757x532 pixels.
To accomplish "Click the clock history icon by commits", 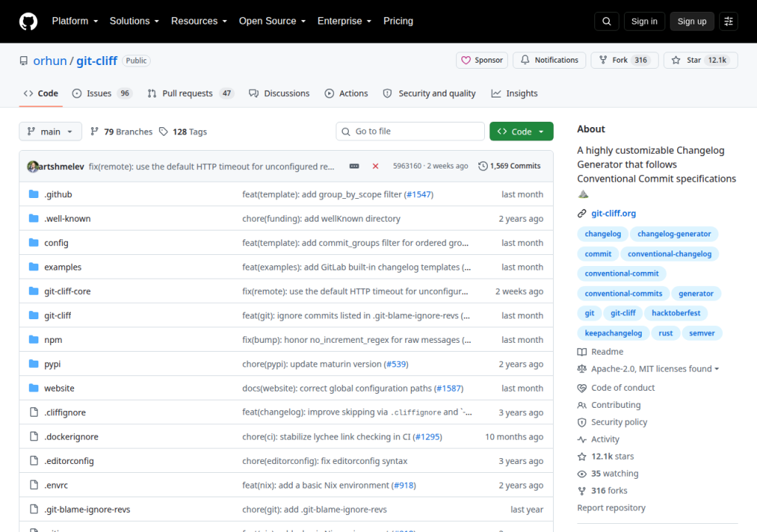I will (x=483, y=166).
